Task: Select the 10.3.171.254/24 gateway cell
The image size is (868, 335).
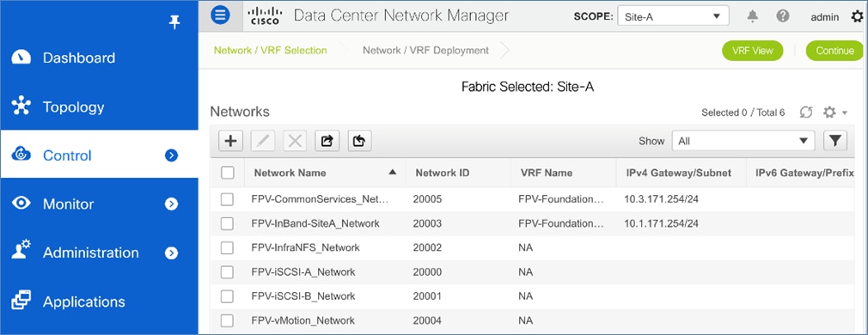Action: [x=661, y=199]
